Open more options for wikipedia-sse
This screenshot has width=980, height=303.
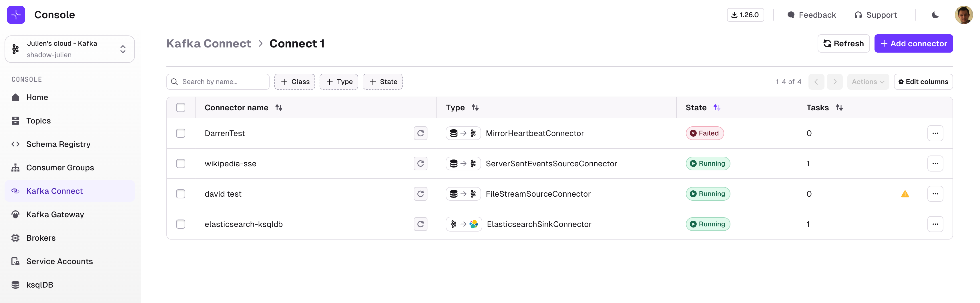pos(935,164)
